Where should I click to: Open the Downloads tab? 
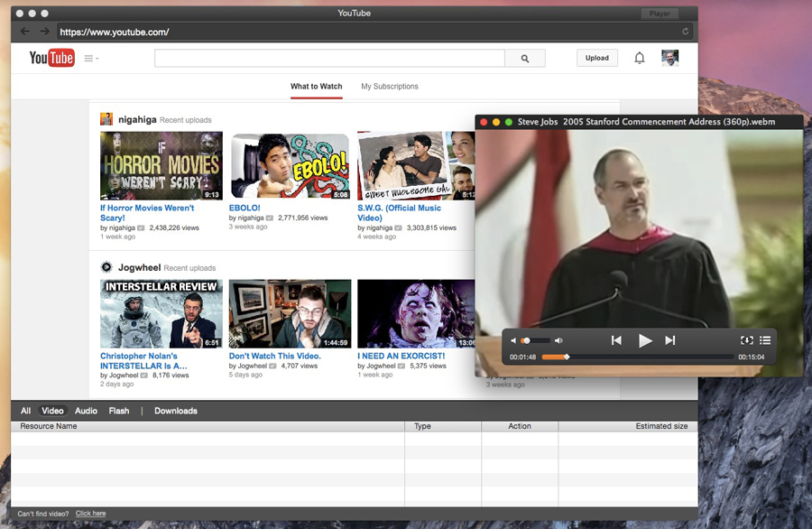(x=176, y=411)
